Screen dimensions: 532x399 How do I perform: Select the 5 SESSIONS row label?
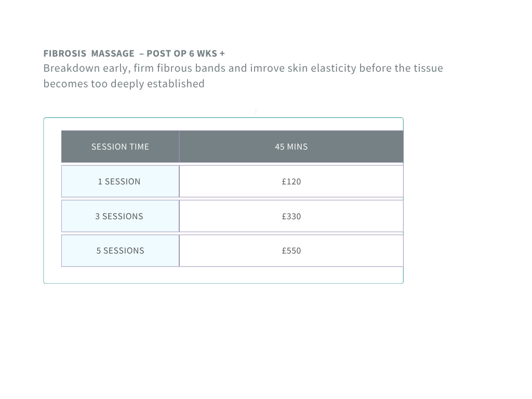point(120,251)
